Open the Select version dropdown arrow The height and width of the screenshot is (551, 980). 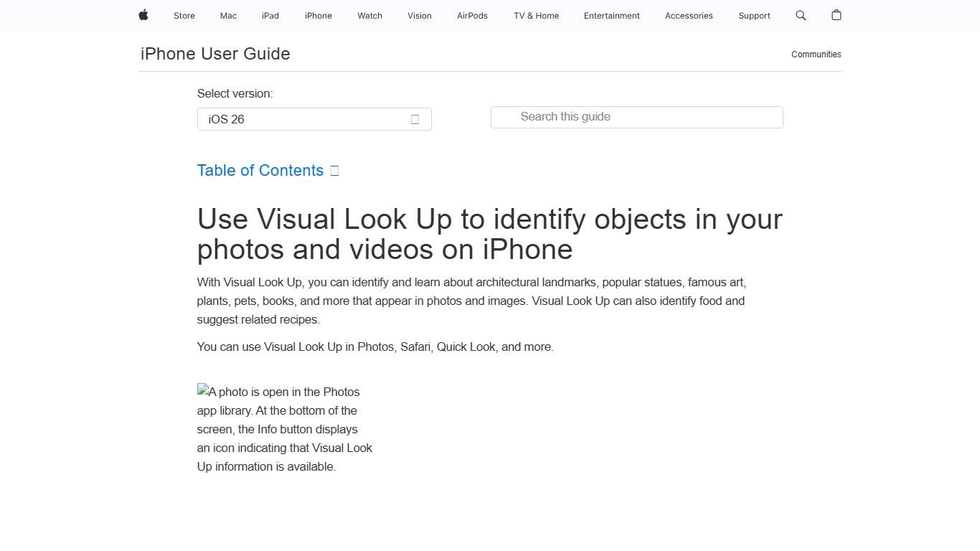pyautogui.click(x=415, y=119)
